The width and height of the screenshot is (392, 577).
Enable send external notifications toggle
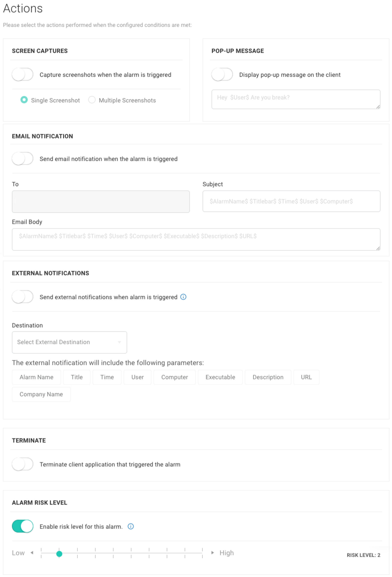click(x=23, y=297)
